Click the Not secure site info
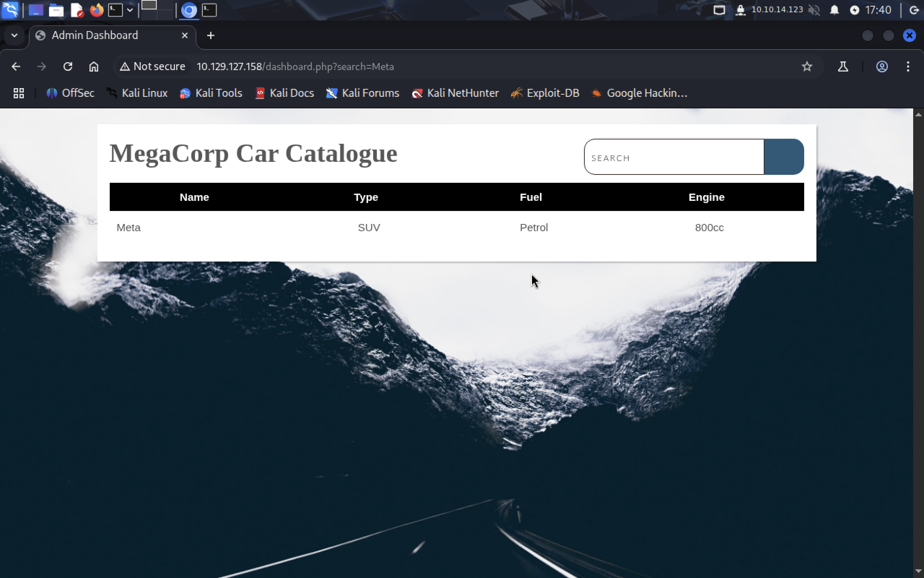The image size is (924, 578). (x=152, y=66)
